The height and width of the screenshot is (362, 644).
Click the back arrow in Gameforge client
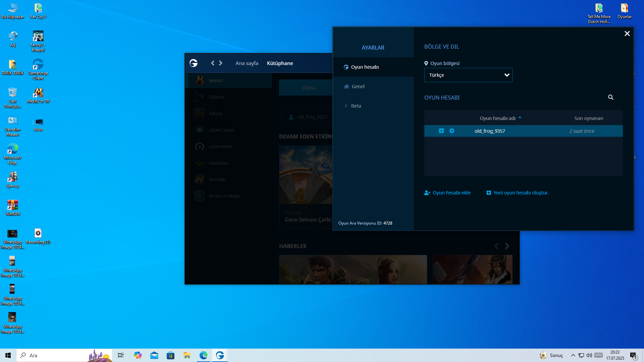212,63
